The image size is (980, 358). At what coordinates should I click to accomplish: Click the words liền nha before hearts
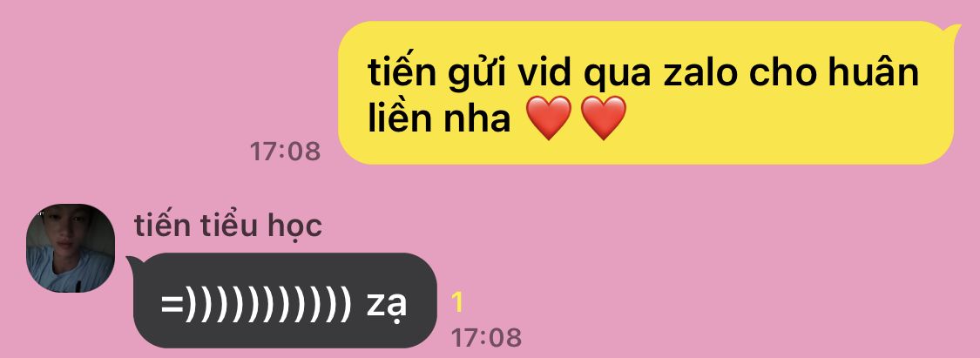[x=439, y=118]
